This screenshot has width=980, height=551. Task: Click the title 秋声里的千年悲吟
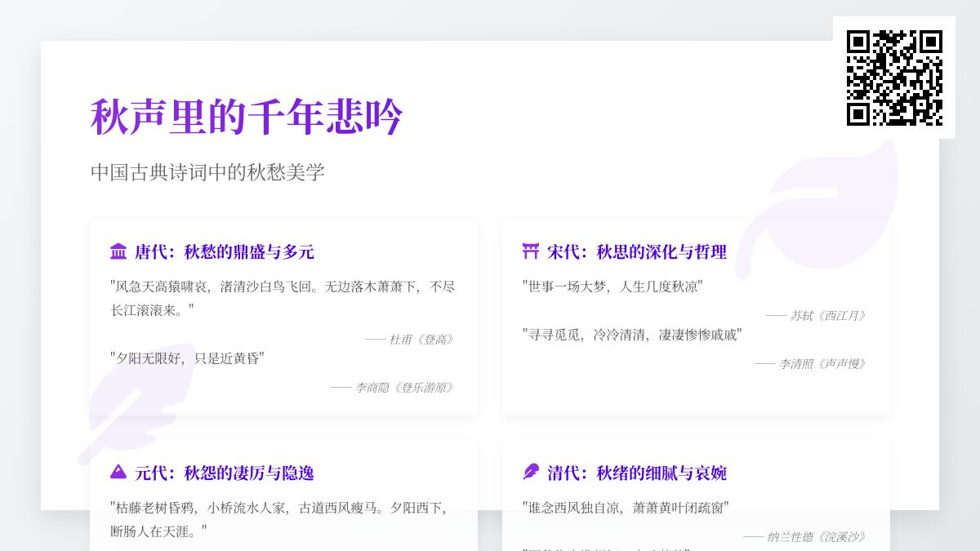[247, 116]
